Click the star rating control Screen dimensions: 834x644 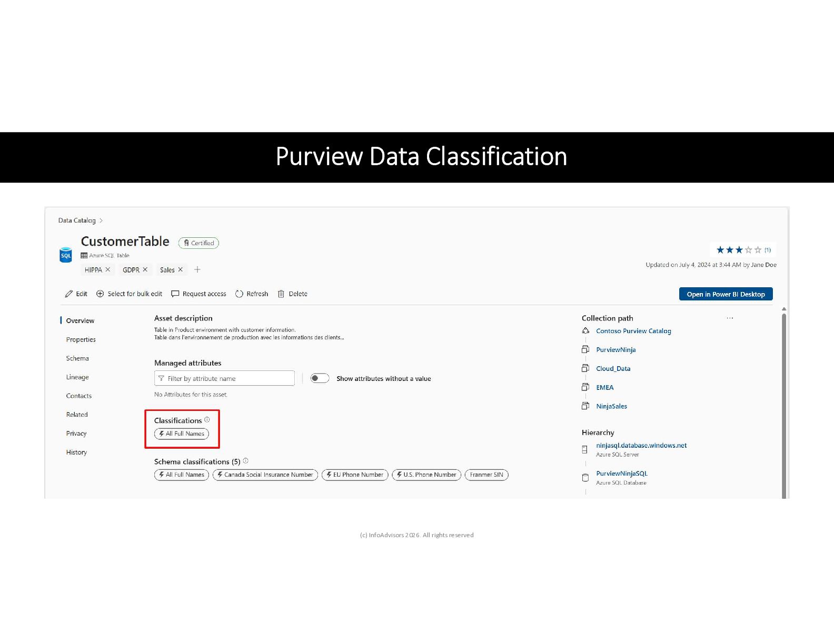pyautogui.click(x=739, y=250)
